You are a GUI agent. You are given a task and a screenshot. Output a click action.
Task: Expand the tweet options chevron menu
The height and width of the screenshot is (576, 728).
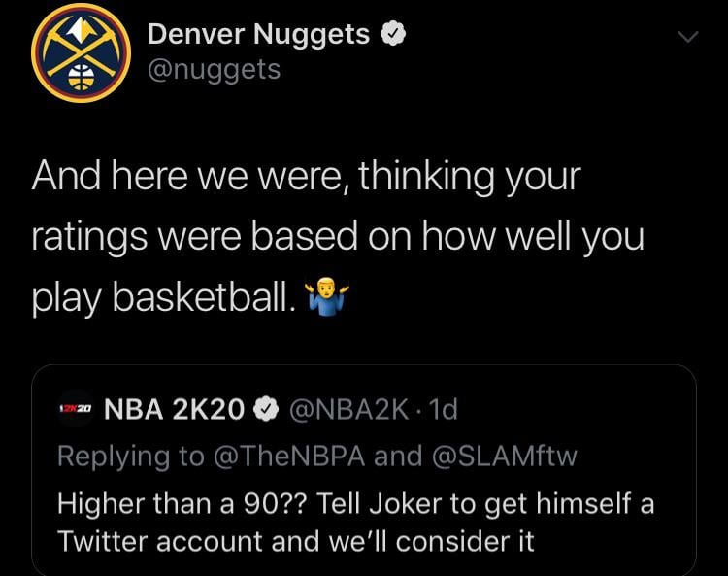pyautogui.click(x=687, y=38)
